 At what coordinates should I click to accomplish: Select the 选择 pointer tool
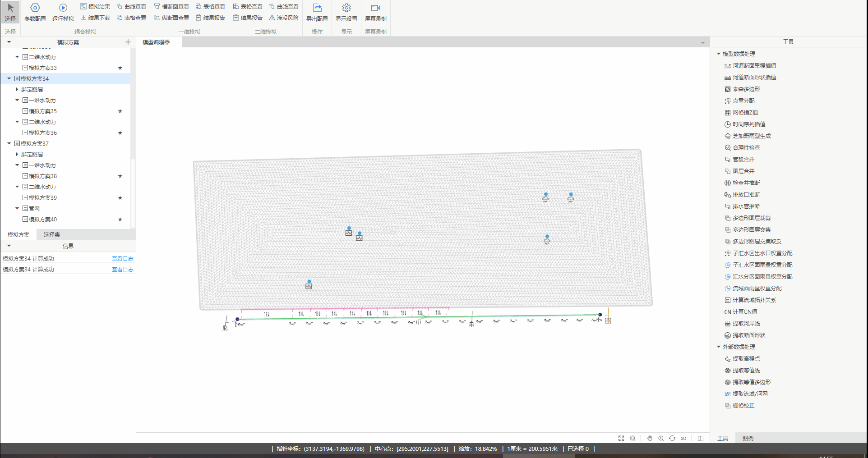pos(10,12)
